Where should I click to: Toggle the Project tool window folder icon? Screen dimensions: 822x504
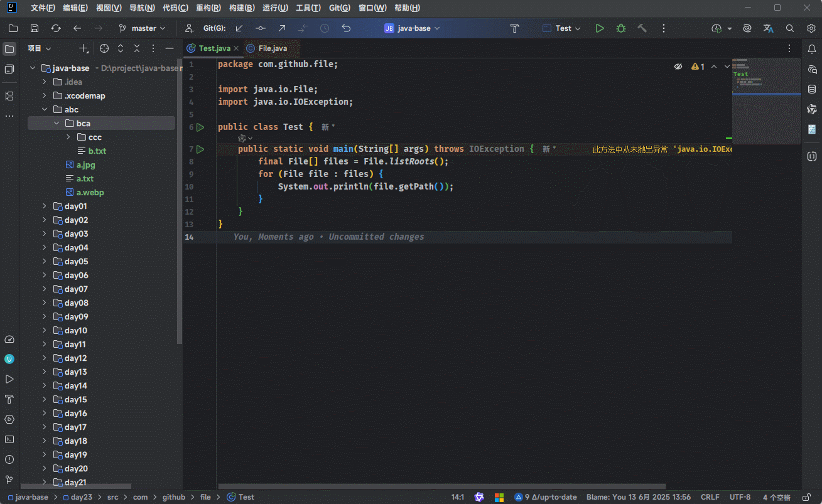pyautogui.click(x=9, y=49)
